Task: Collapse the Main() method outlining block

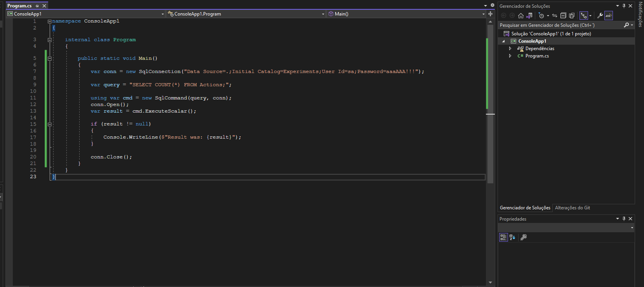Action: tap(50, 59)
